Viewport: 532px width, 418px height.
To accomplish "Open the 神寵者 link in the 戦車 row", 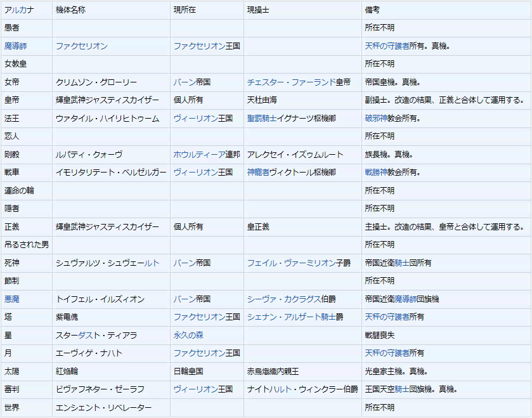I will (x=259, y=173).
